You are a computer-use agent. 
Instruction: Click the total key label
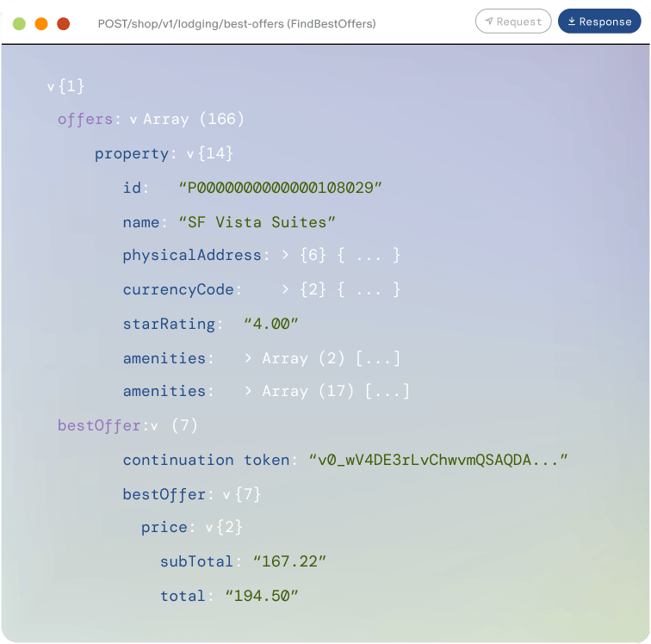point(183,597)
